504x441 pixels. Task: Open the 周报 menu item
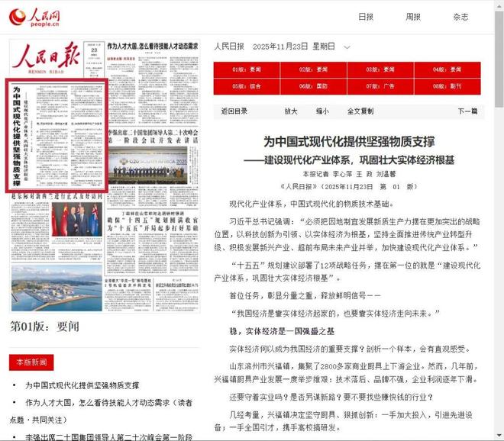click(413, 17)
